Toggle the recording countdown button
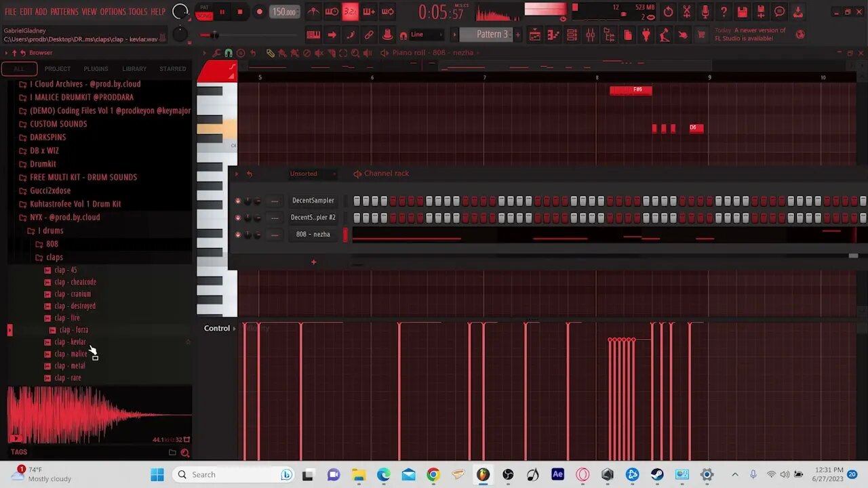Viewport: 868px width, 488px height. click(350, 12)
